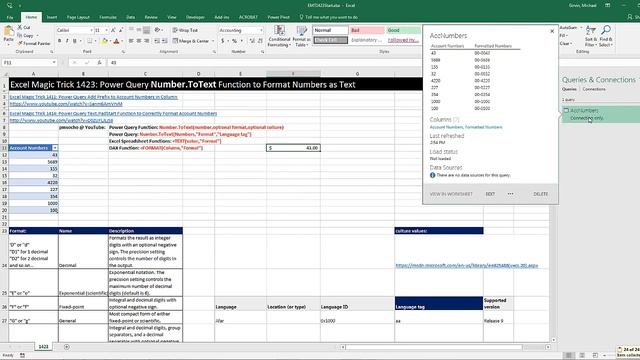Viewport: 640px width, 360px height.
Task: Click the Cut scissors icon
Action: point(20,27)
